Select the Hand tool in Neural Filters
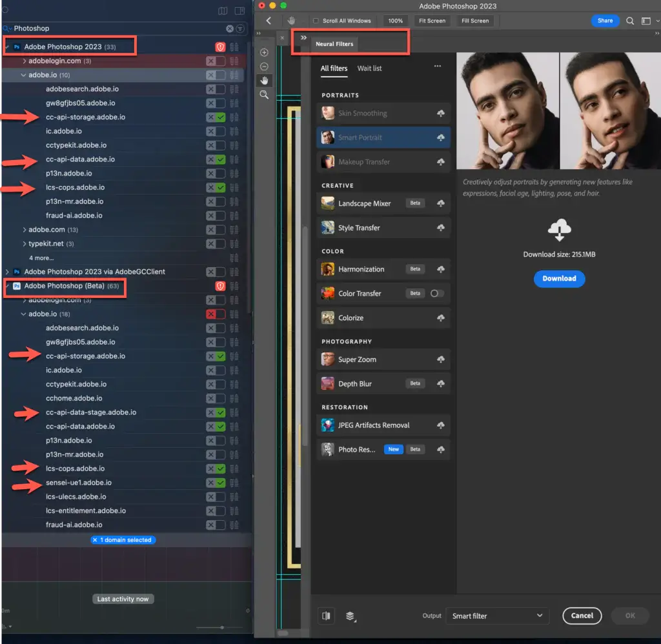Image resolution: width=661 pixels, height=644 pixels. click(264, 81)
